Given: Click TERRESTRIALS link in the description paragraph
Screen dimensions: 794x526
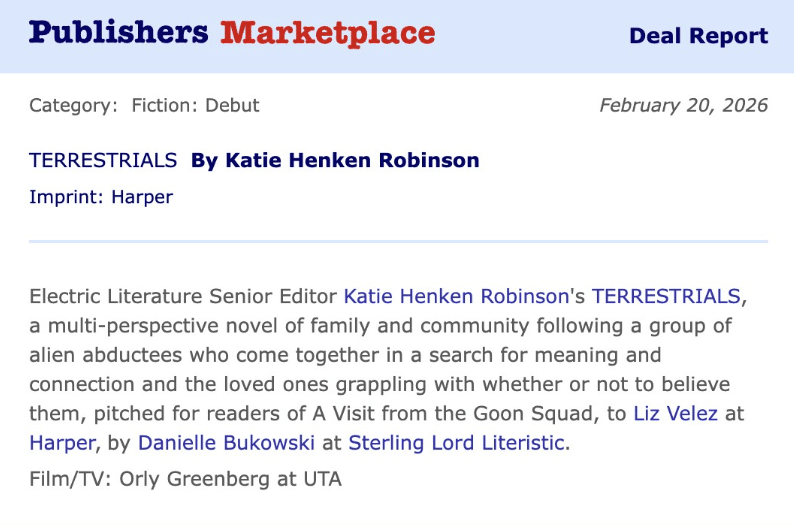Looking at the screenshot, I should [667, 297].
